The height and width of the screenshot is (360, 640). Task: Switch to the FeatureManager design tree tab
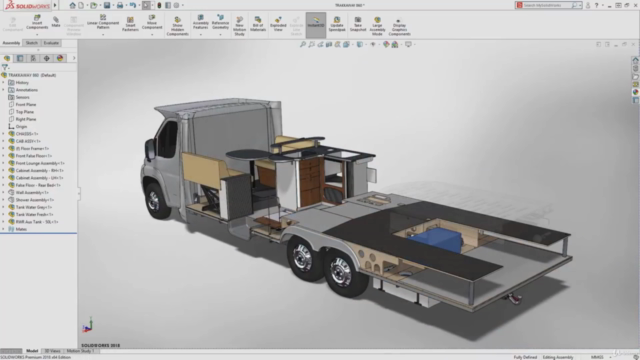click(x=7, y=58)
